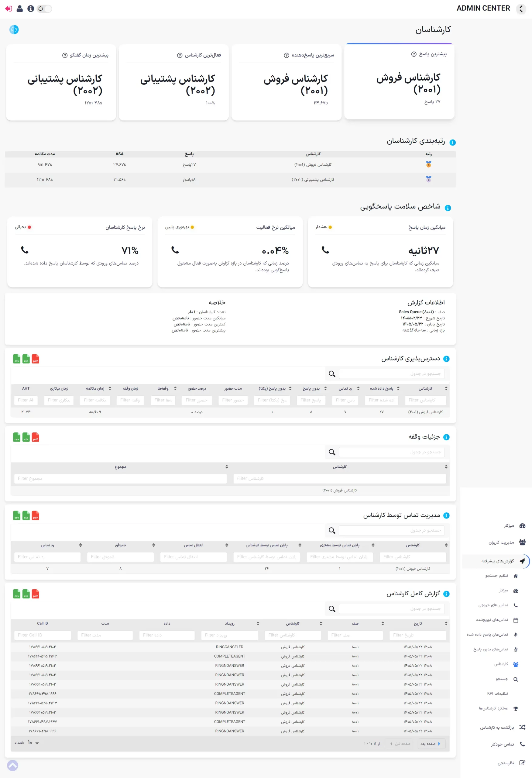Open تماس‌های بدون پاسخ in sidebar
The height and width of the screenshot is (778, 532).
pyautogui.click(x=496, y=649)
